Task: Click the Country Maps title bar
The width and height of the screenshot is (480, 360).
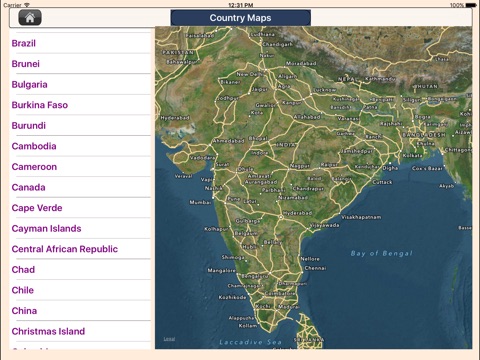Action: [240, 18]
